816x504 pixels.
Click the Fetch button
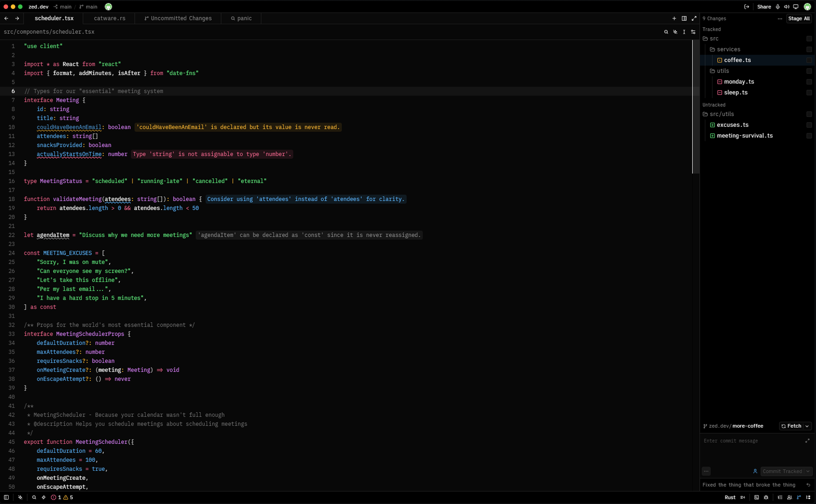[x=791, y=426]
